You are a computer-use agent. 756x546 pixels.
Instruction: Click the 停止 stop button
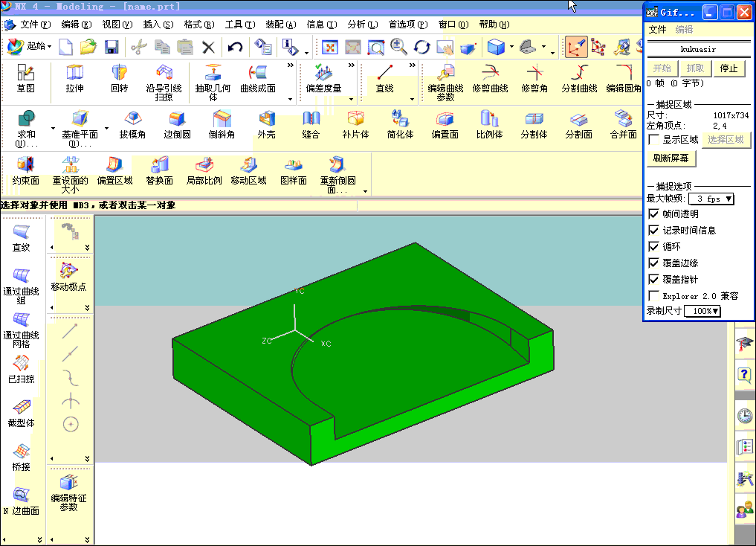point(728,68)
